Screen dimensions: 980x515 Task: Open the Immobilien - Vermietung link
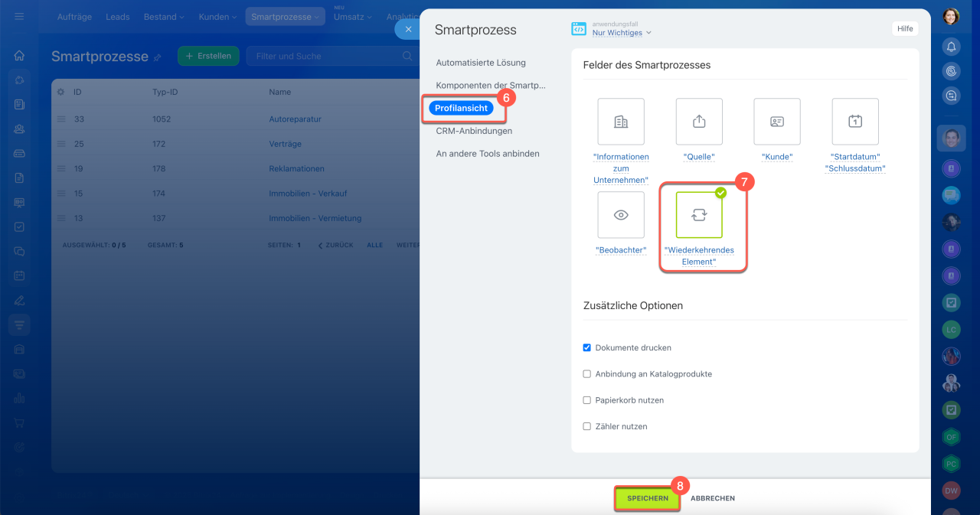315,218
